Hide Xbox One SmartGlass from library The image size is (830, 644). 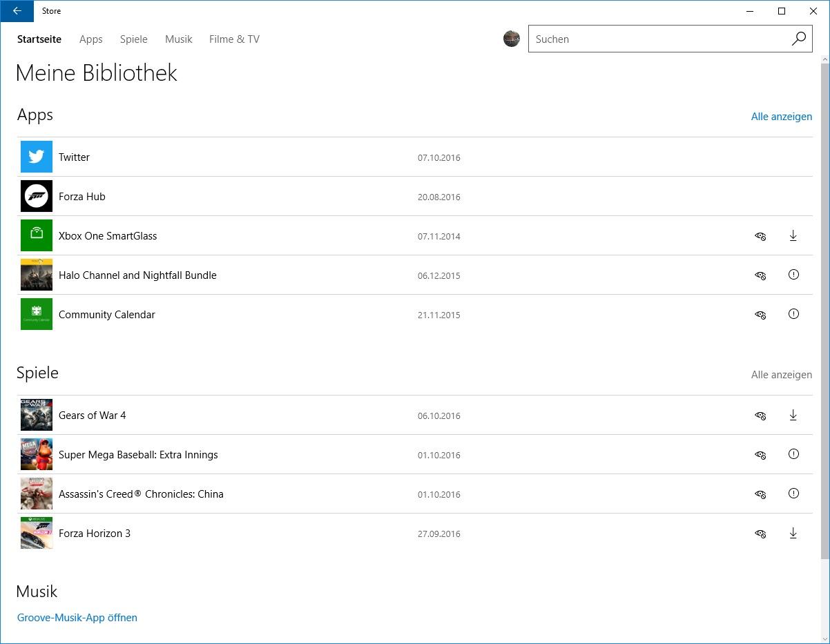(760, 237)
